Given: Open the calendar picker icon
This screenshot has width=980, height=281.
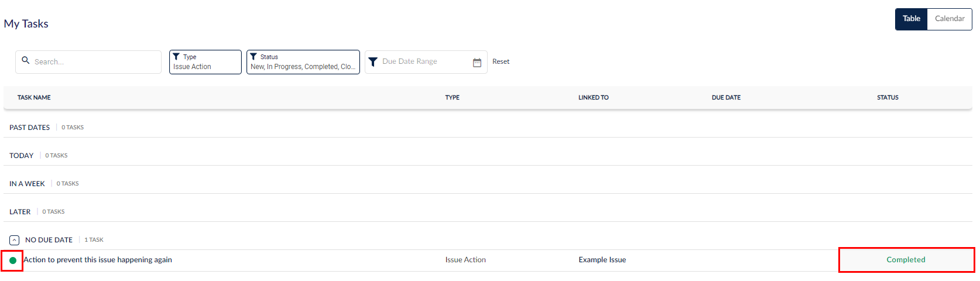Looking at the screenshot, I should click(477, 62).
